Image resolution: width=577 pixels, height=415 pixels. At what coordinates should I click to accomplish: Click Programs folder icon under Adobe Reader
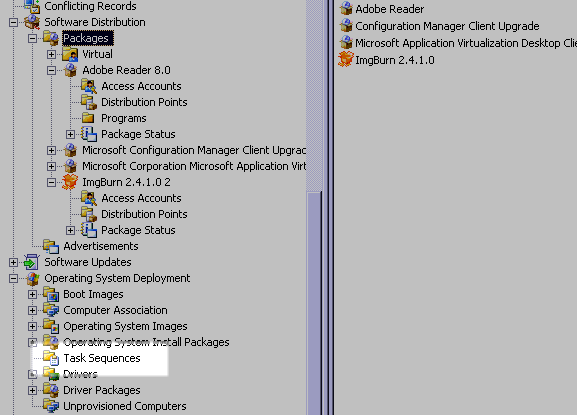[x=88, y=118]
